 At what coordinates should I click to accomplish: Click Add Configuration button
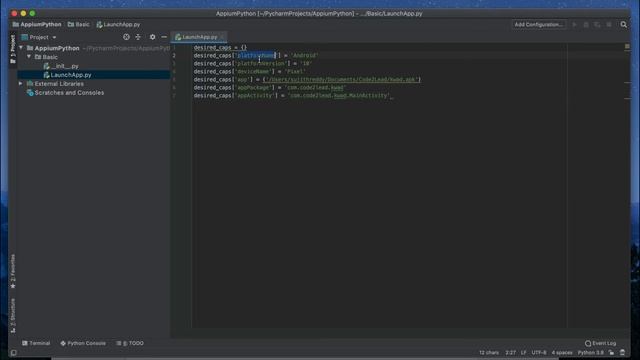point(539,24)
